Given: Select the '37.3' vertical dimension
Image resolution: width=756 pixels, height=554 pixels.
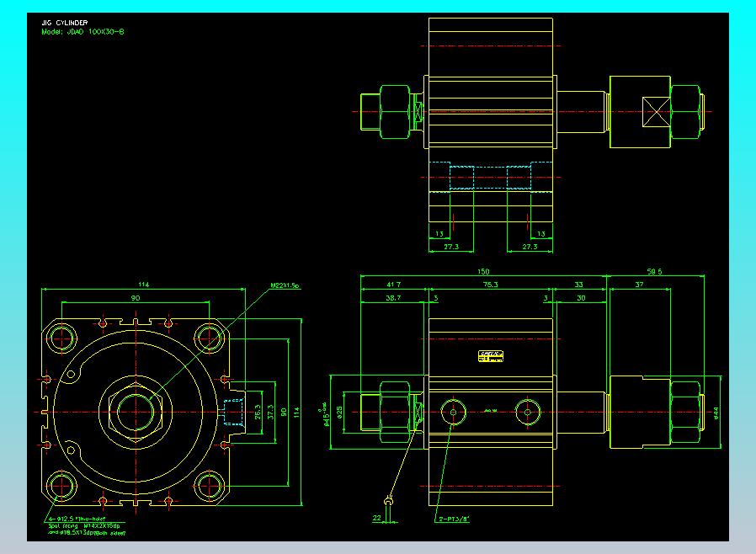Looking at the screenshot, I should pyautogui.click(x=270, y=412).
